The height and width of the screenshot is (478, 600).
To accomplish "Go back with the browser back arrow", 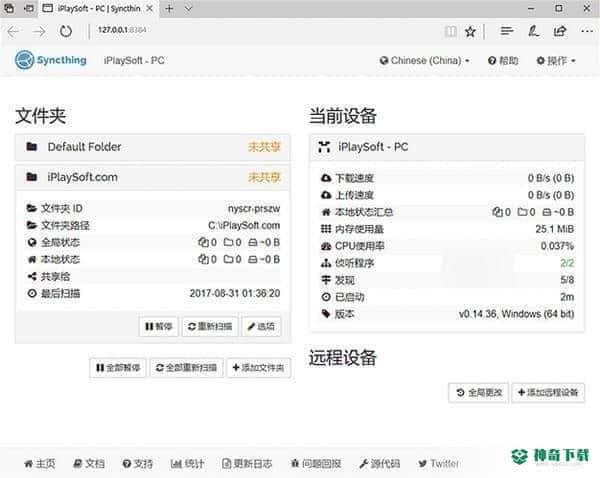I will (13, 31).
